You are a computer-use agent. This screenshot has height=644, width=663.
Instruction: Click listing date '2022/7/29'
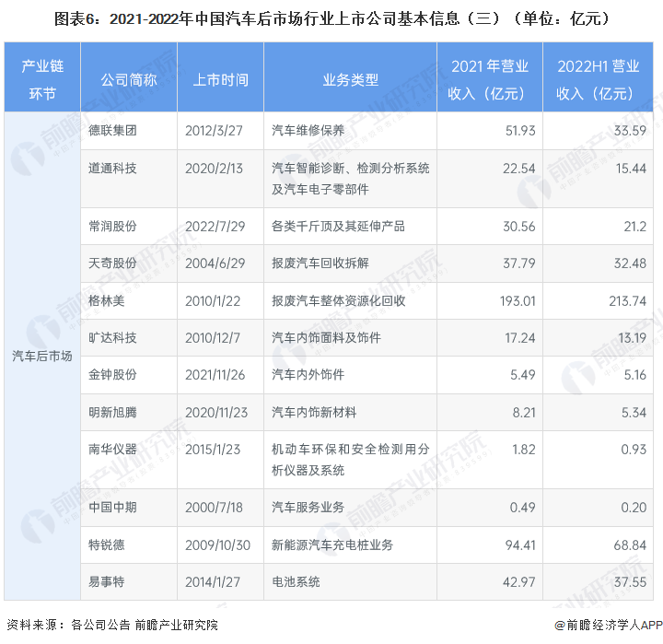(x=215, y=226)
